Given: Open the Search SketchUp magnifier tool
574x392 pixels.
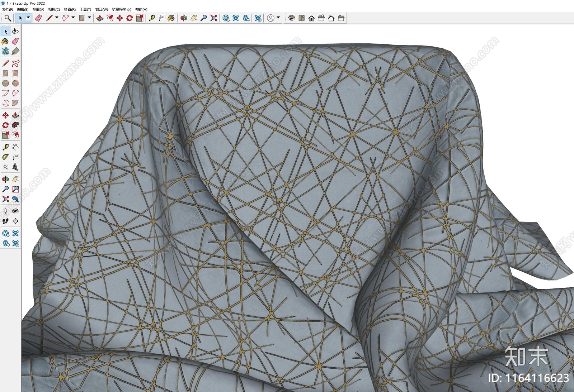Looking at the screenshot, I should 8,18.
